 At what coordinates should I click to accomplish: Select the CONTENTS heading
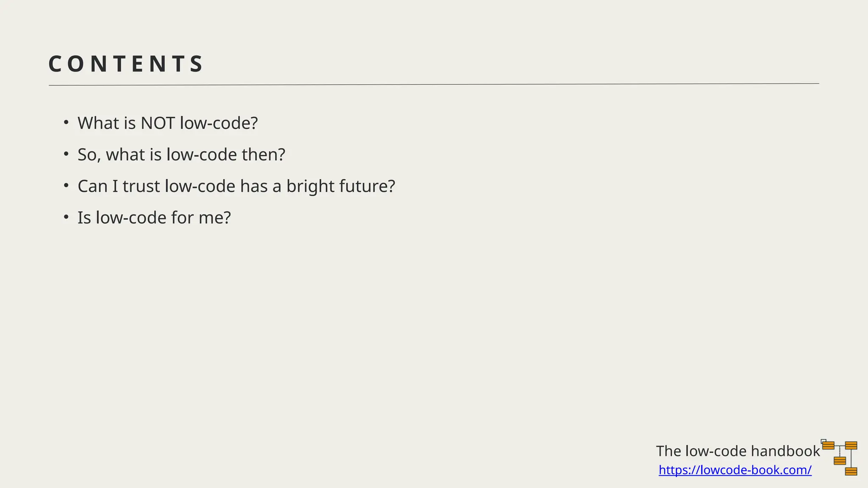point(126,64)
